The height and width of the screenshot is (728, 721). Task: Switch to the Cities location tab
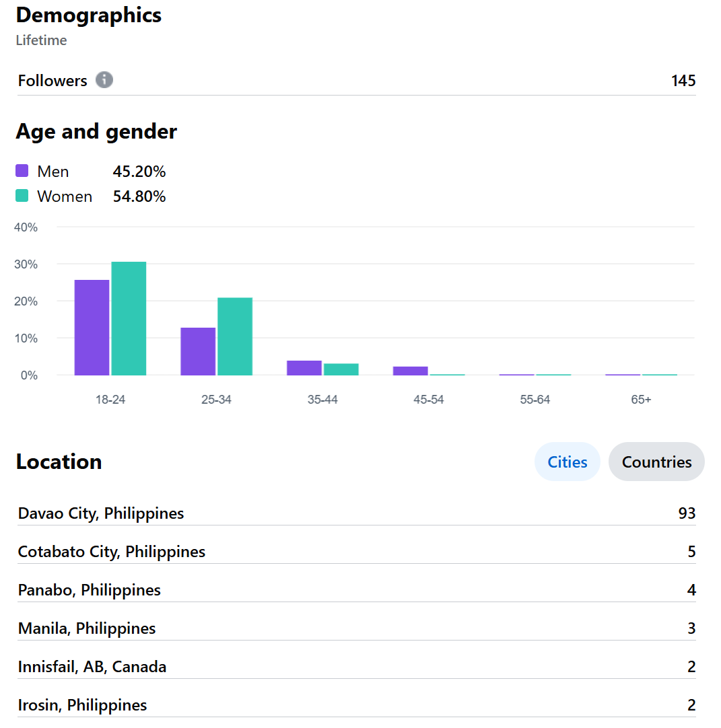point(567,462)
